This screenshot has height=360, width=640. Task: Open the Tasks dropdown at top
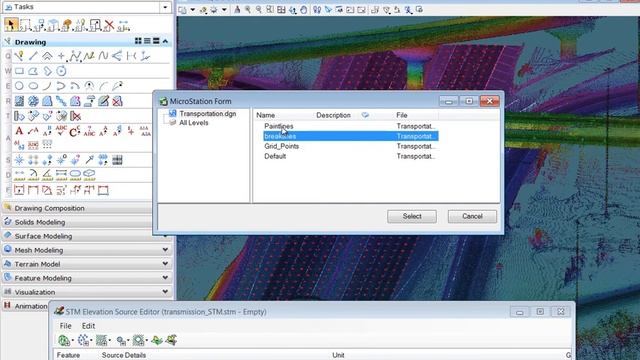click(165, 7)
